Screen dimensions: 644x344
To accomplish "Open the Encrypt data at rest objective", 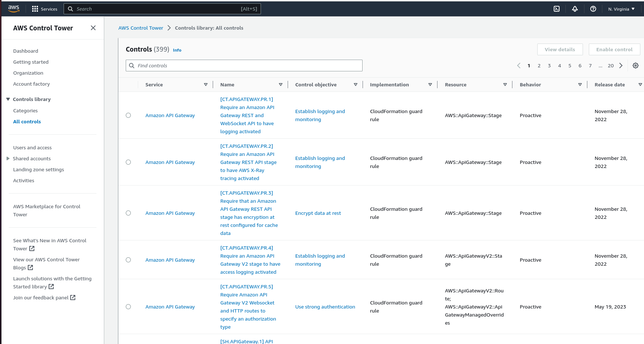I will tap(318, 213).
